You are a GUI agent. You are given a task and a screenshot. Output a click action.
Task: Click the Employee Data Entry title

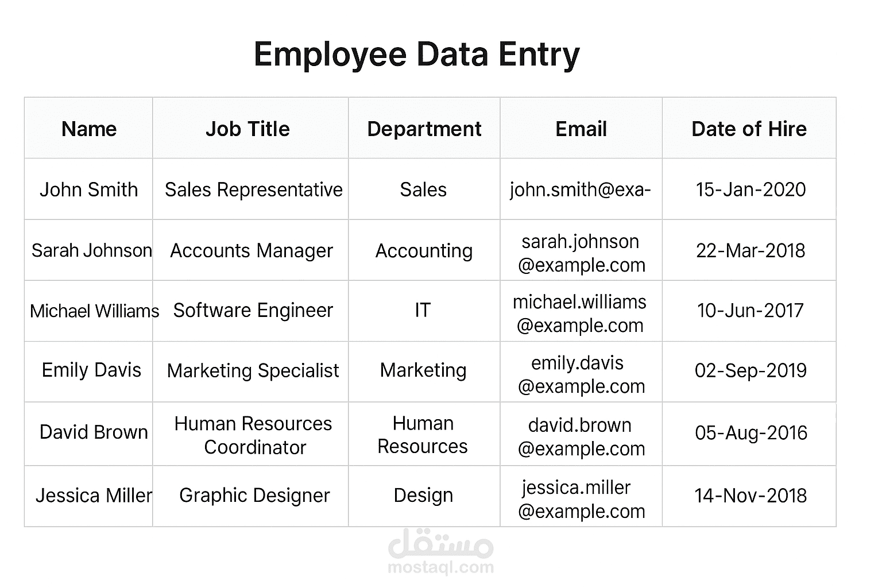coord(417,55)
